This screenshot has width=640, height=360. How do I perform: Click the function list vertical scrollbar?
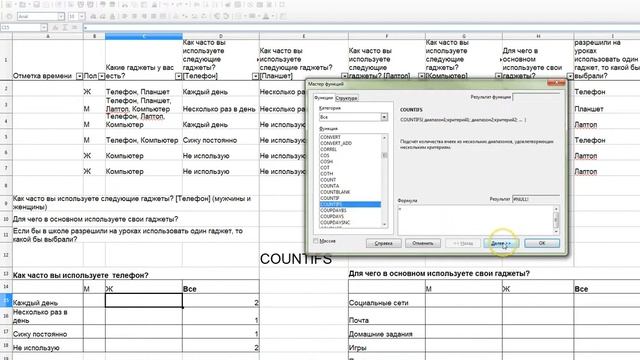tap(384, 181)
